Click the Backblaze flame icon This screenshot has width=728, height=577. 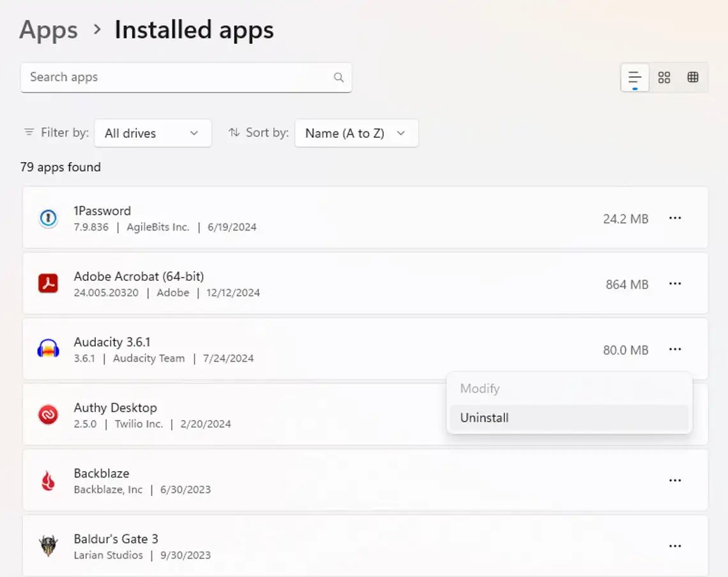[x=48, y=481]
